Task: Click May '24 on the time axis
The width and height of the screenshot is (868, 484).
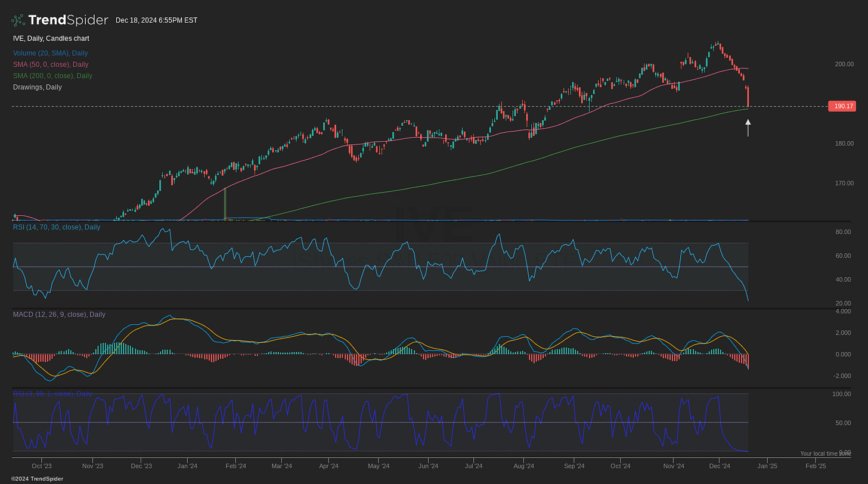Action: (378, 466)
